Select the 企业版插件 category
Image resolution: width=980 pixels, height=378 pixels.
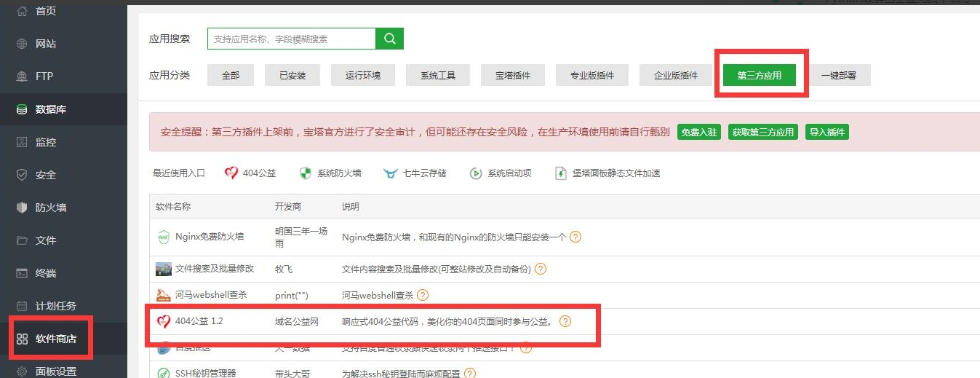676,75
